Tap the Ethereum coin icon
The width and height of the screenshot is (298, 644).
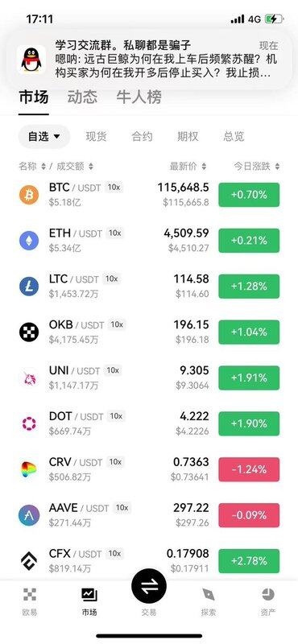click(x=29, y=241)
